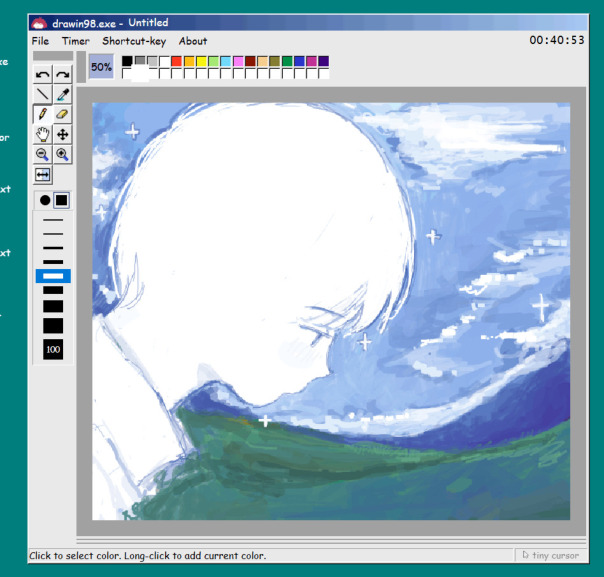Image resolution: width=604 pixels, height=577 pixels.
Task: Click the redo arrow icon
Action: pos(63,74)
